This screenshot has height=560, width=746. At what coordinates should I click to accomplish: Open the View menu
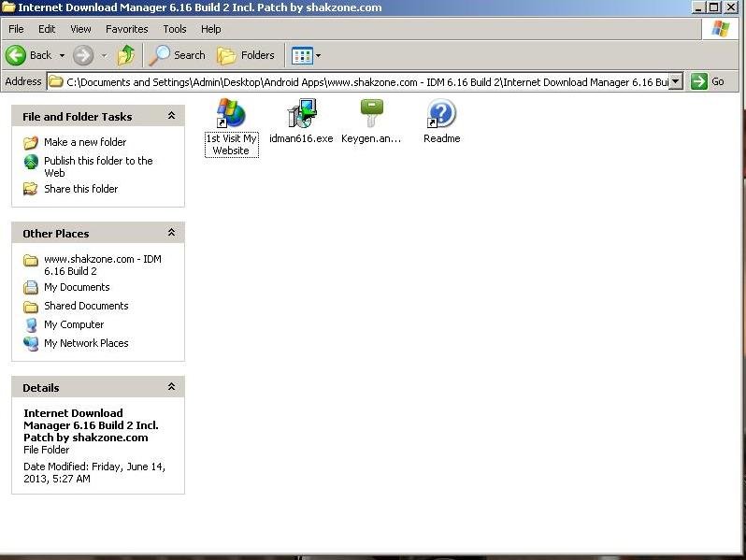[80, 29]
